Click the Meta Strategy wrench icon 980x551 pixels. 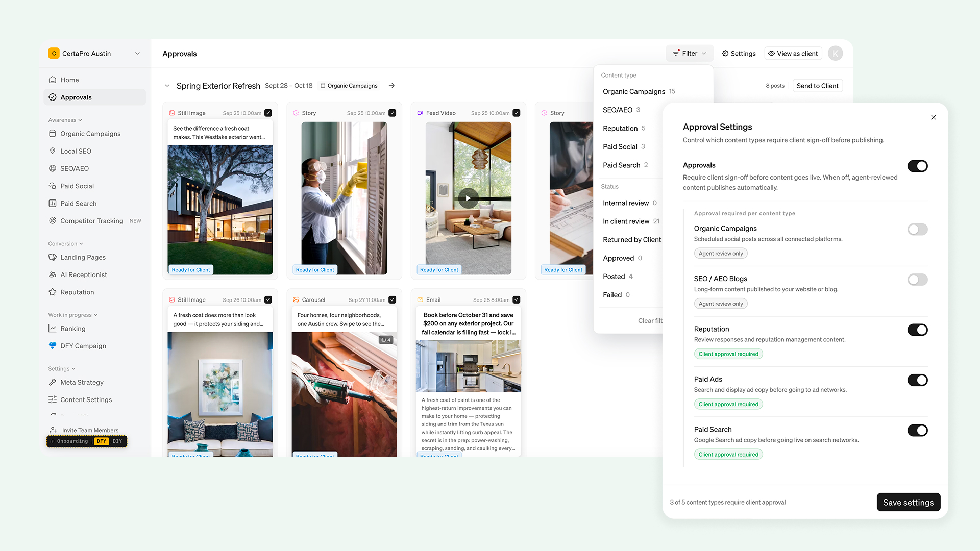coord(52,382)
